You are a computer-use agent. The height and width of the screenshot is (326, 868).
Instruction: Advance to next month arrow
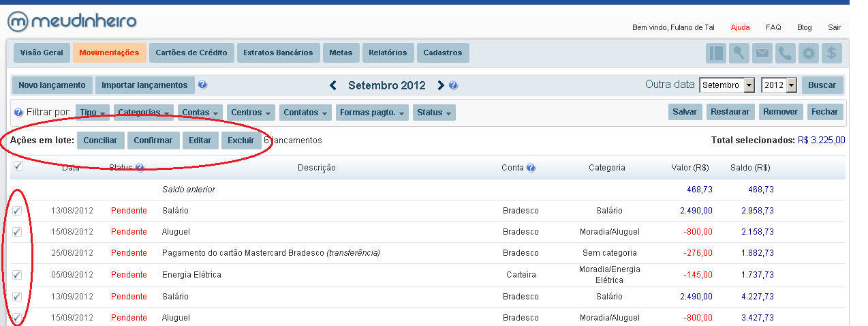[x=441, y=85]
